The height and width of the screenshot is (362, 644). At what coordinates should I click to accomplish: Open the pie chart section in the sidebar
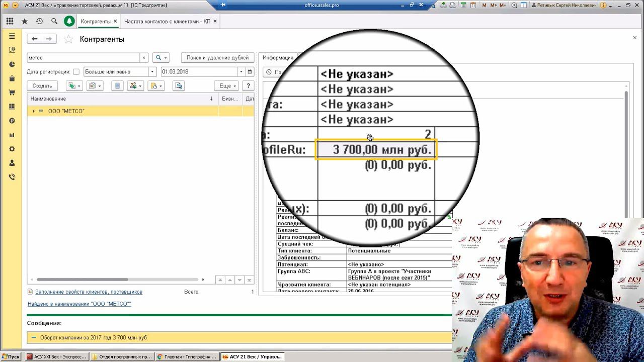[12, 64]
